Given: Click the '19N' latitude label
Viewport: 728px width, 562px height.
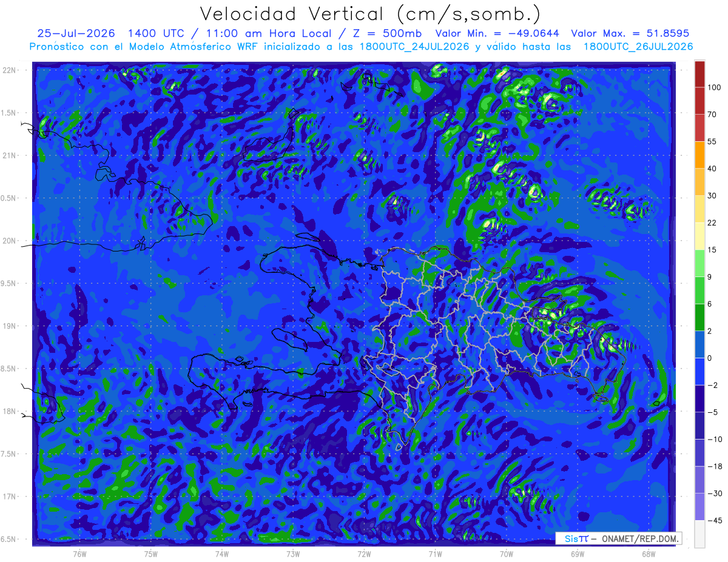Looking at the screenshot, I should 10,326.
